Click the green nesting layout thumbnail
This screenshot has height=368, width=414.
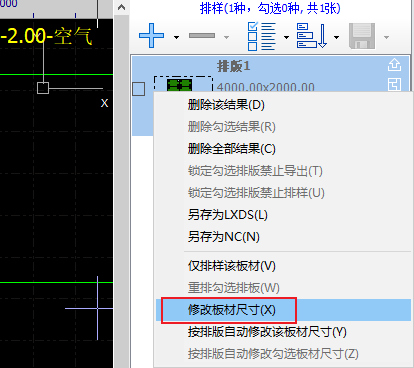coord(179,85)
